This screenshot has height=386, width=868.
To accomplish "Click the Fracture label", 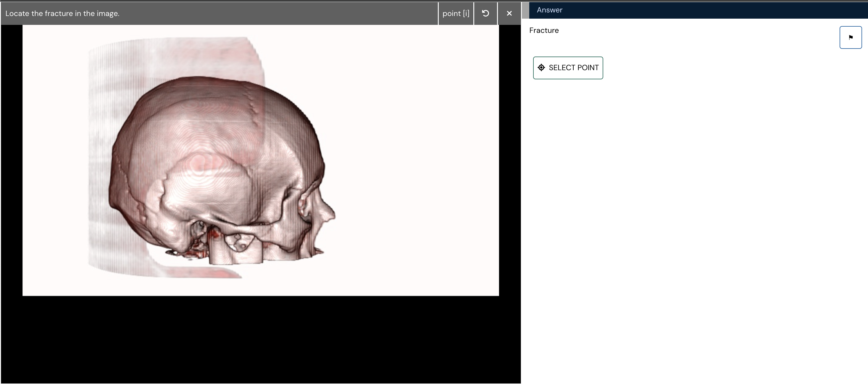I will click(543, 30).
